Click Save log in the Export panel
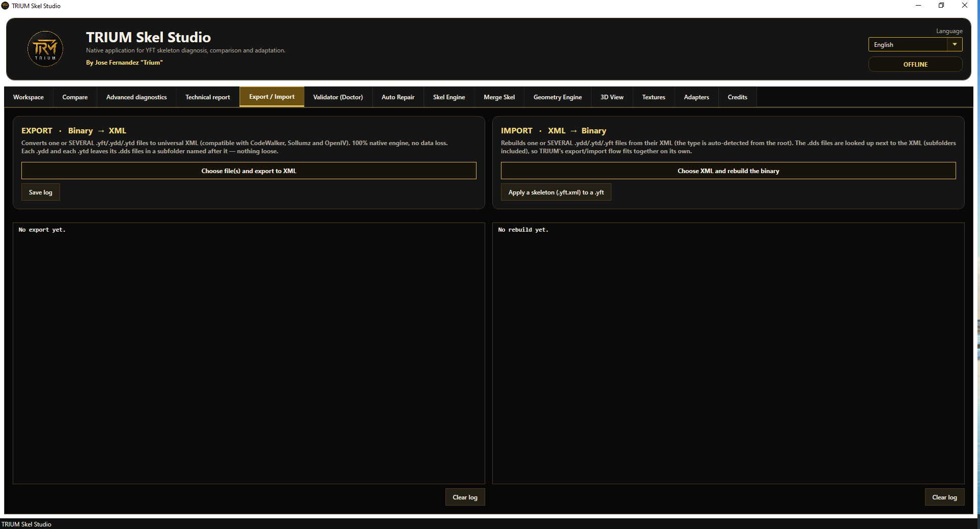 click(x=41, y=192)
